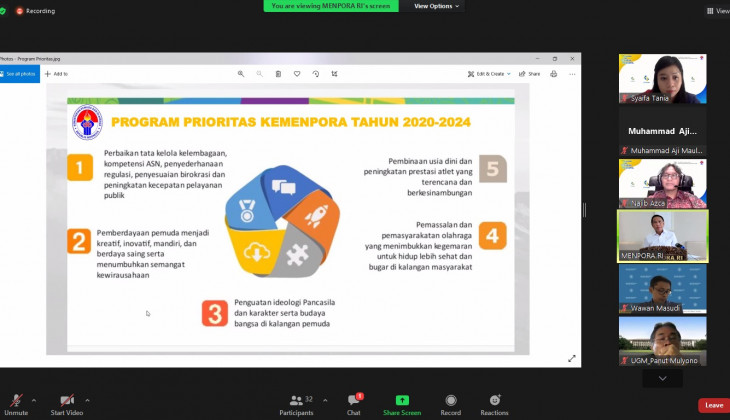Viewport: 730px width, 420px height.
Task: Click the text 'Penguatan ideologi Pancasila'
Action: (284, 302)
